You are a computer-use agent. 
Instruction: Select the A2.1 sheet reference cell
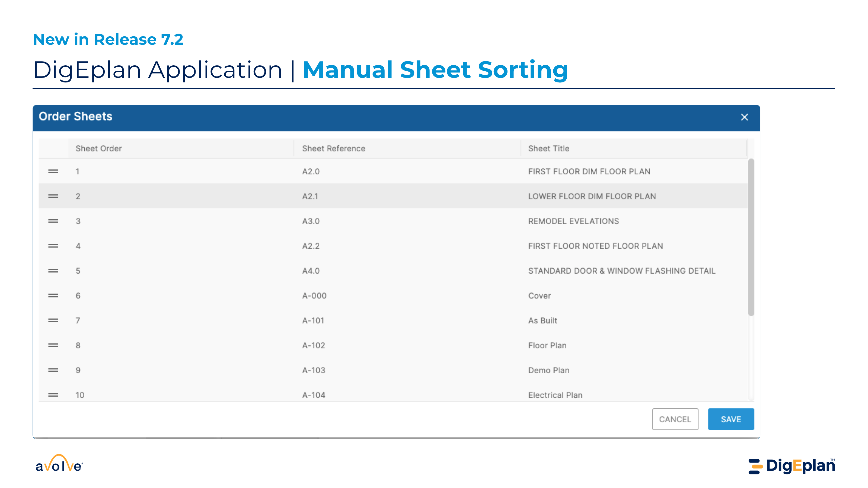point(310,196)
